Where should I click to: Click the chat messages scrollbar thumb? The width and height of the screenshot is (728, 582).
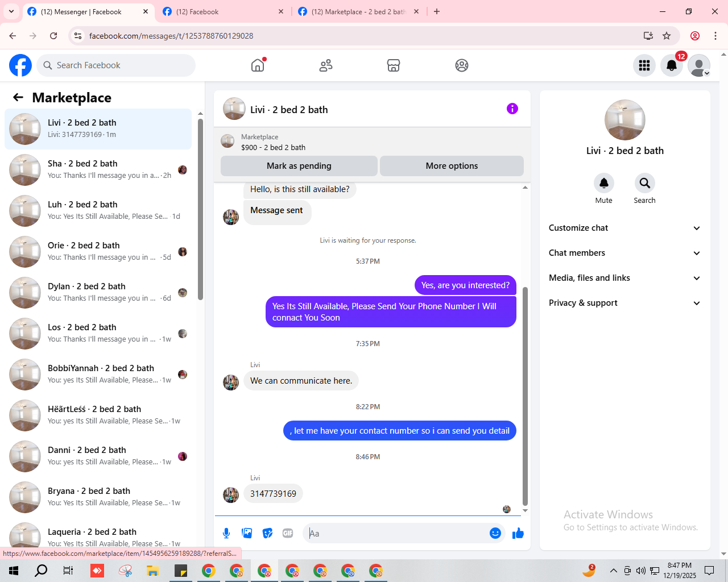pos(525,396)
